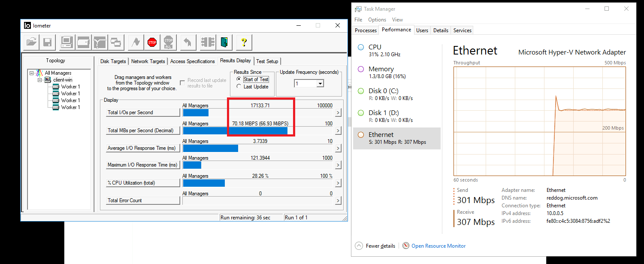The image size is (644, 264).
Task: Open Task Manager View menu
Action: (397, 20)
